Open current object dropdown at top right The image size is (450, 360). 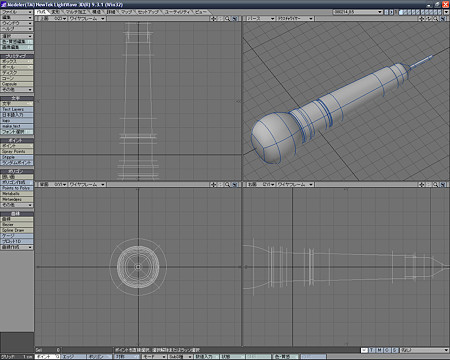pos(358,12)
